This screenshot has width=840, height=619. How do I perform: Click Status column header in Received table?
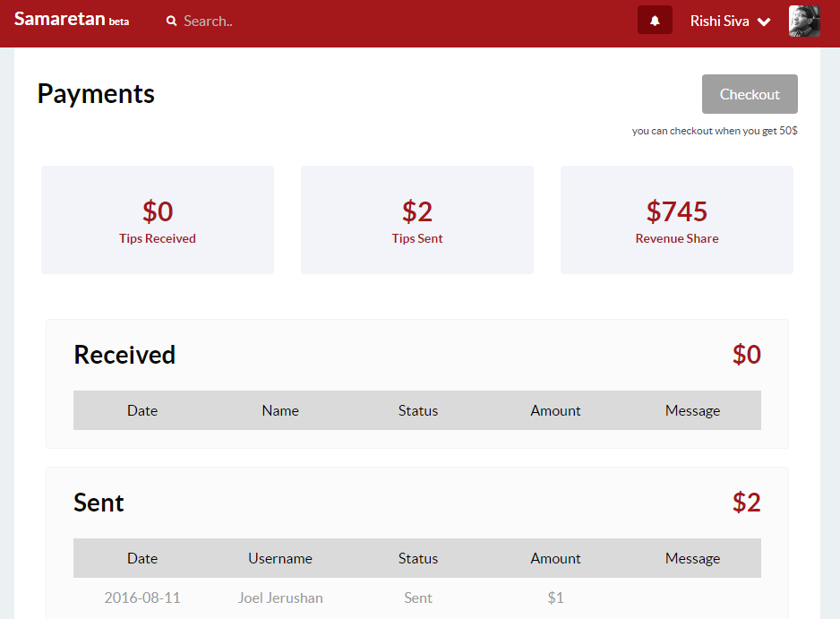pos(418,410)
